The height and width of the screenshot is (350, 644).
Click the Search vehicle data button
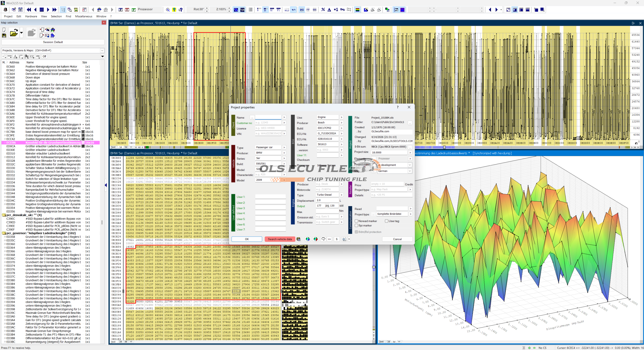pyautogui.click(x=280, y=239)
